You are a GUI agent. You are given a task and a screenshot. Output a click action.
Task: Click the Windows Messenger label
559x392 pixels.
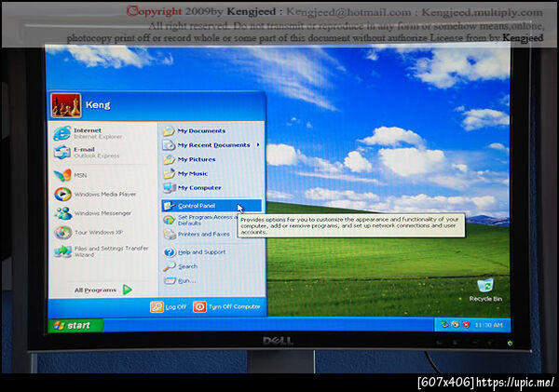pos(102,213)
